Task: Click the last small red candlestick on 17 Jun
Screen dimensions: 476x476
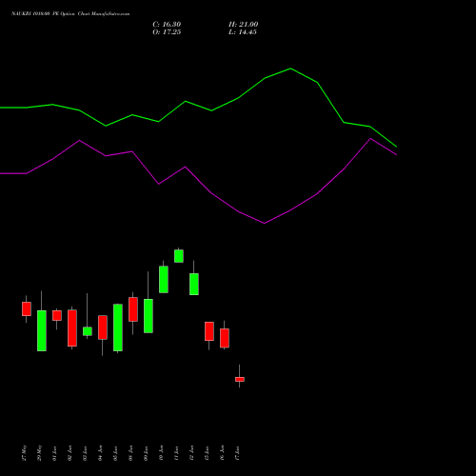Action: 240,379
